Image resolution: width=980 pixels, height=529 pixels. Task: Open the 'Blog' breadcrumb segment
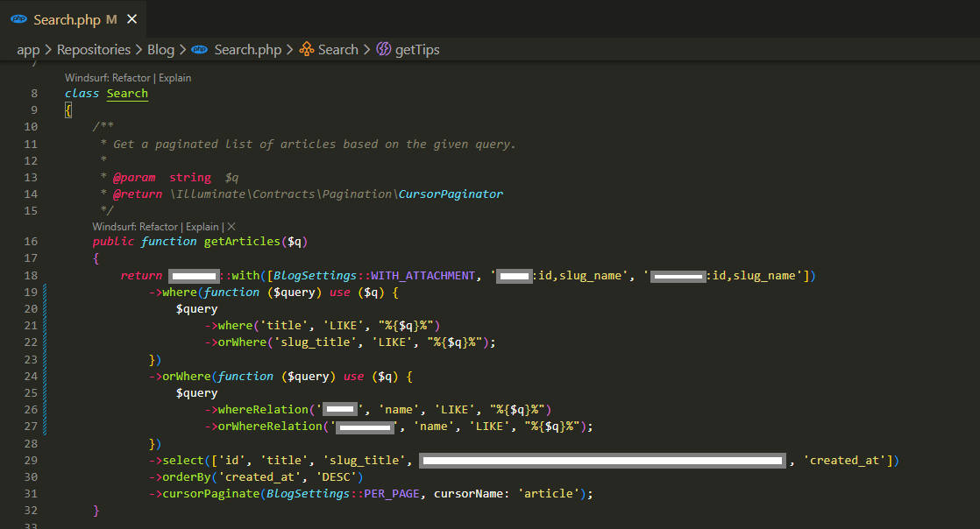[160, 50]
